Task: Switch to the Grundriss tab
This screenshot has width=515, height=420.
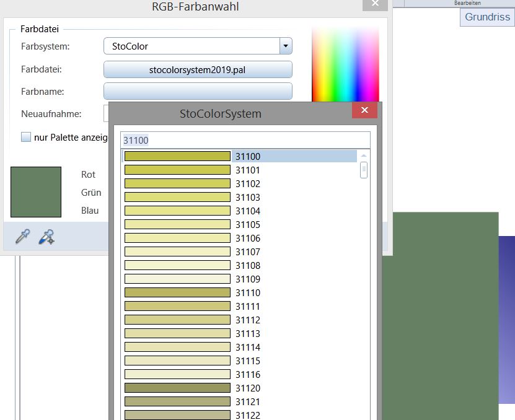Action: (487, 17)
